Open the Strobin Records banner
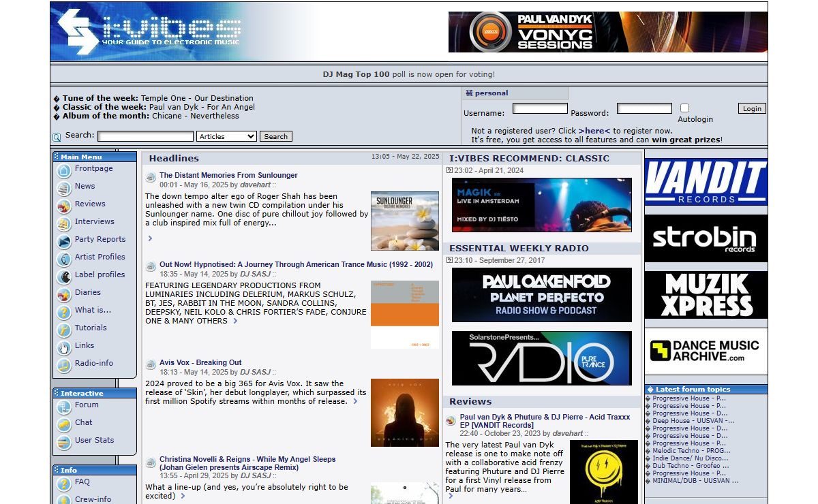Screen dimensions: 818x504 click(x=706, y=238)
